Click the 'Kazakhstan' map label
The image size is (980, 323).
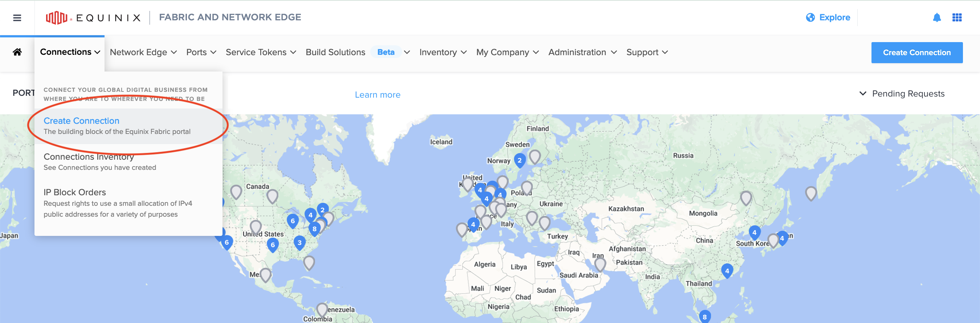pos(626,209)
